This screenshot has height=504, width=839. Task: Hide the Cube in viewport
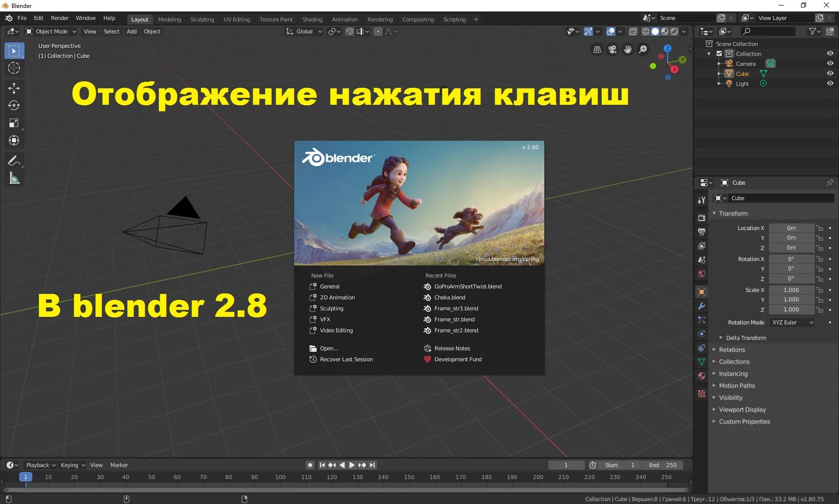(x=830, y=73)
